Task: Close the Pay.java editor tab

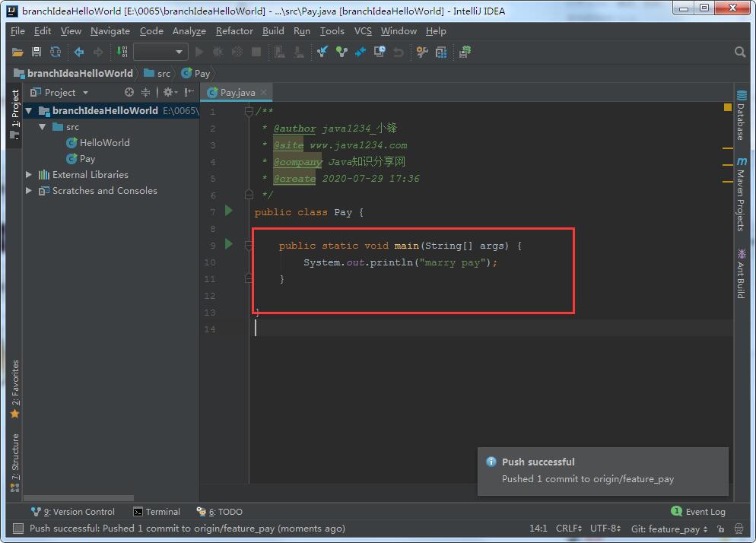Action: pyautogui.click(x=264, y=92)
